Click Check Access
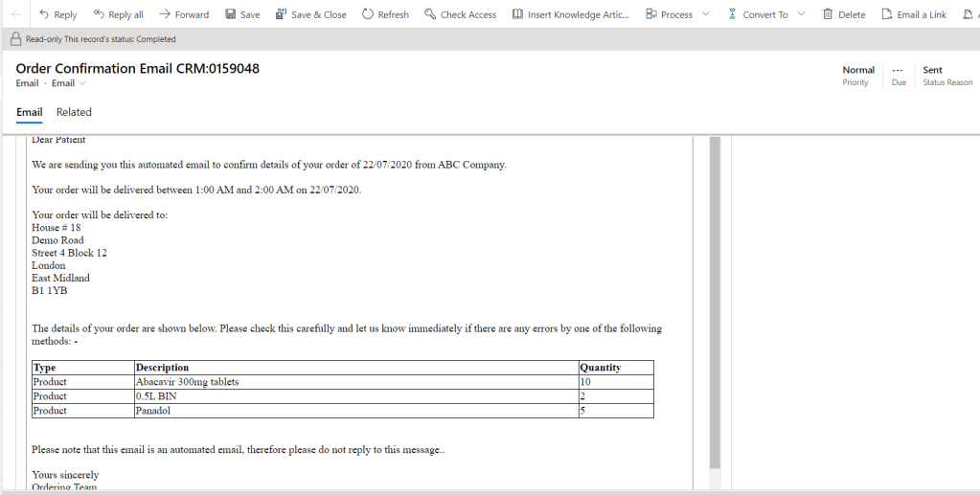This screenshot has width=980, height=495. coord(460,14)
